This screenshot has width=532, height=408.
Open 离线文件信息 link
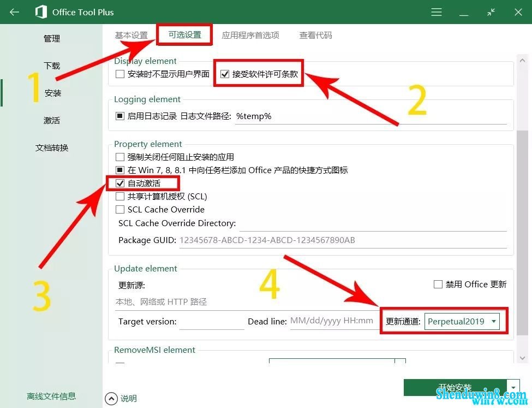click(x=51, y=396)
